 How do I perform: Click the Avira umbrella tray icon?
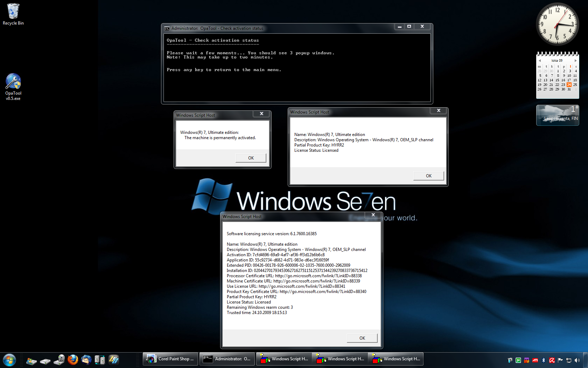point(552,360)
